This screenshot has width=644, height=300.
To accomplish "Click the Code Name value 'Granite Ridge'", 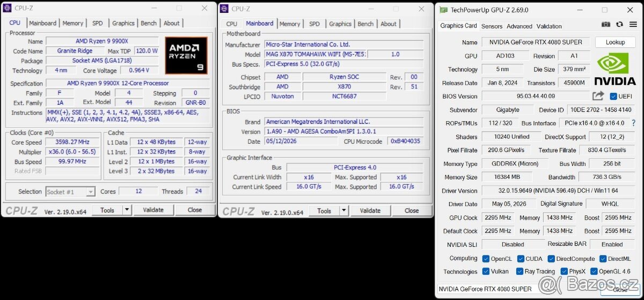I will 74,51.
